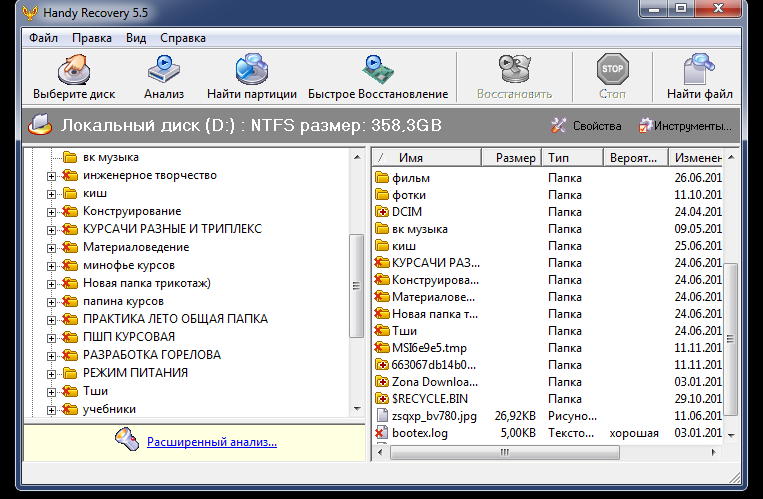Expand учебники tree node

pos(51,410)
